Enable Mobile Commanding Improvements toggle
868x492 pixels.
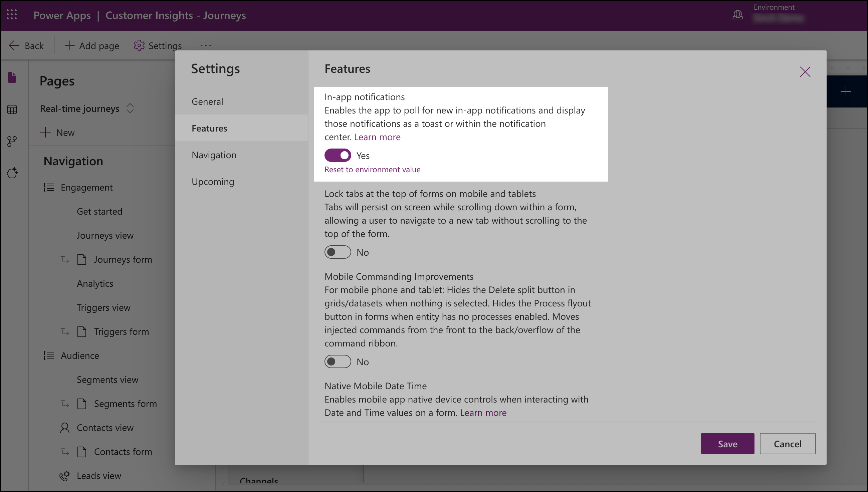[x=338, y=361]
